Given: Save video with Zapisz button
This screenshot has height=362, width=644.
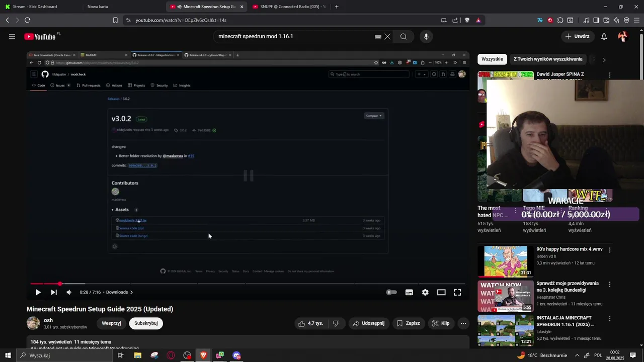Looking at the screenshot, I should coord(408,323).
